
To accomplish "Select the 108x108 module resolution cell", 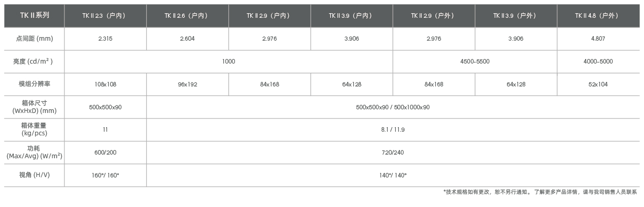I will click(x=105, y=84).
